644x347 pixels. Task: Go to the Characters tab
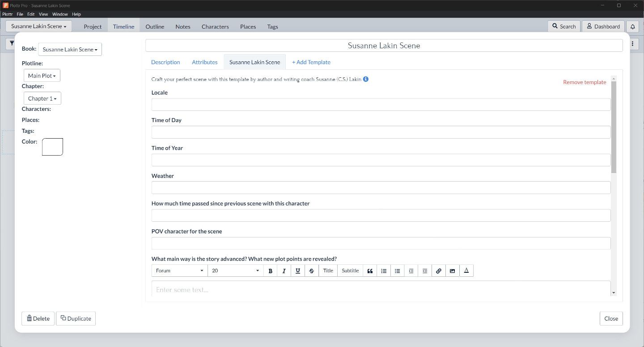tap(215, 26)
